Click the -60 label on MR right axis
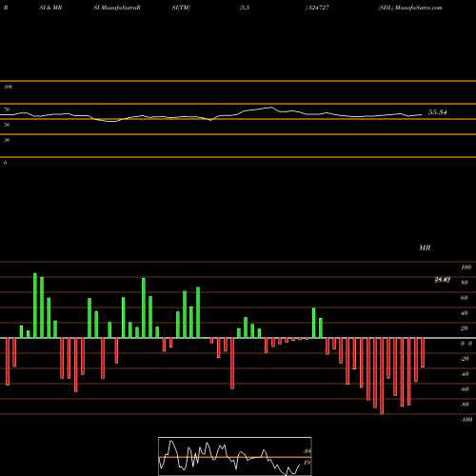Viewport: 476px width, 476px height. 465,389
